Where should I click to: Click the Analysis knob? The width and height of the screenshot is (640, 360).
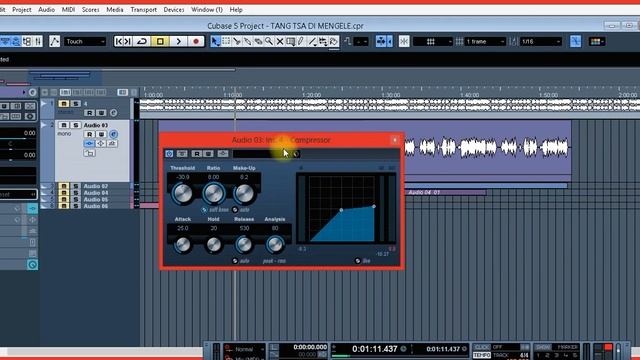coord(275,244)
